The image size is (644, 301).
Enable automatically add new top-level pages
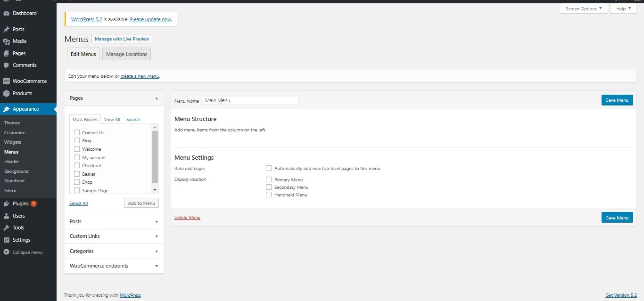click(x=269, y=168)
